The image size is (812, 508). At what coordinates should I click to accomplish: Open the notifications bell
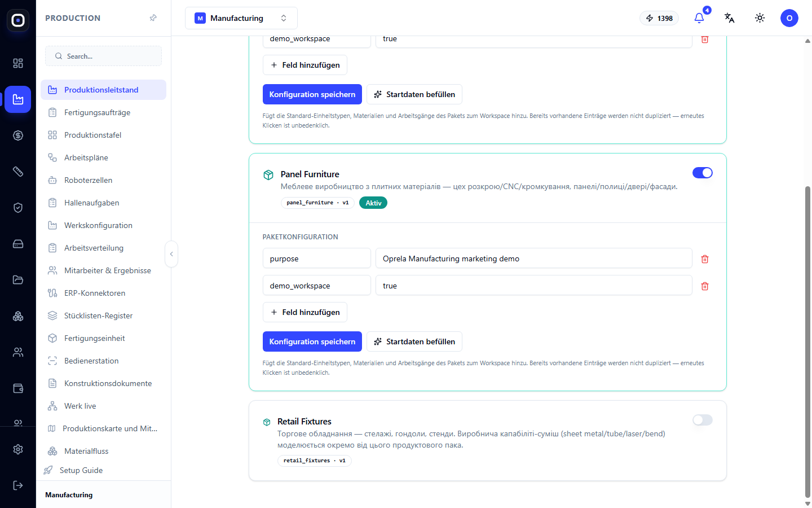pyautogui.click(x=699, y=18)
